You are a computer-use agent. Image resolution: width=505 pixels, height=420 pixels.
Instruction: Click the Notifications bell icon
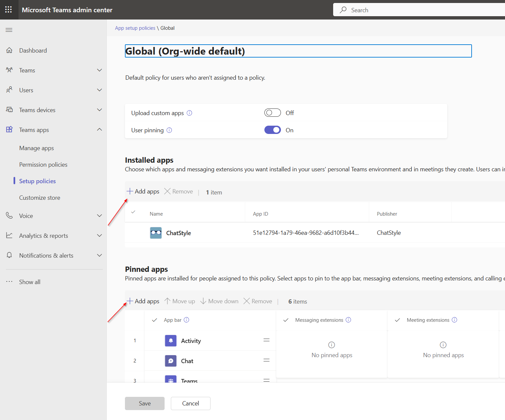(x=9, y=255)
